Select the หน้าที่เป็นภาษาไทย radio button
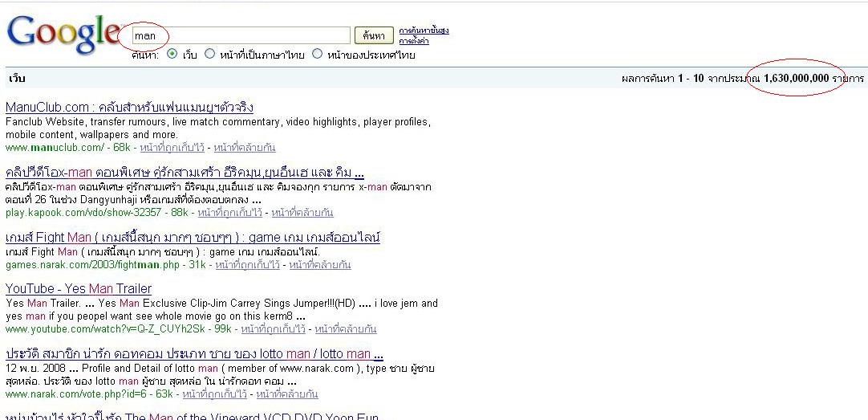 (x=210, y=55)
